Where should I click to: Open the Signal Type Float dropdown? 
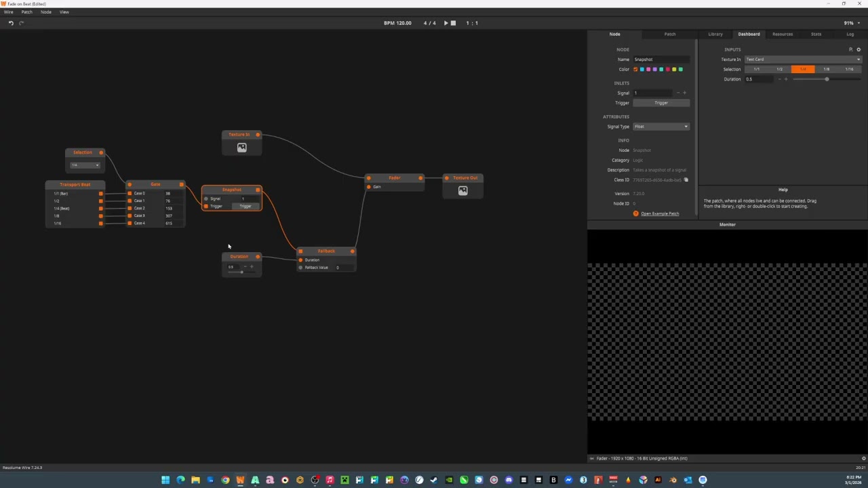coord(661,127)
